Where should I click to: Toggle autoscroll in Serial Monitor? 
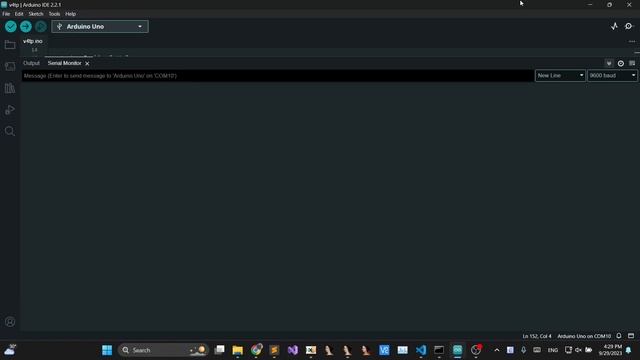click(x=609, y=63)
